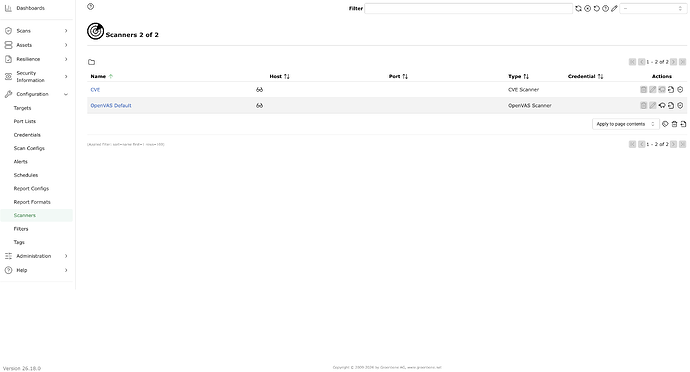Click the remove filter circle icon
Image resolution: width=690 pixels, height=372 pixels.
[x=587, y=8]
